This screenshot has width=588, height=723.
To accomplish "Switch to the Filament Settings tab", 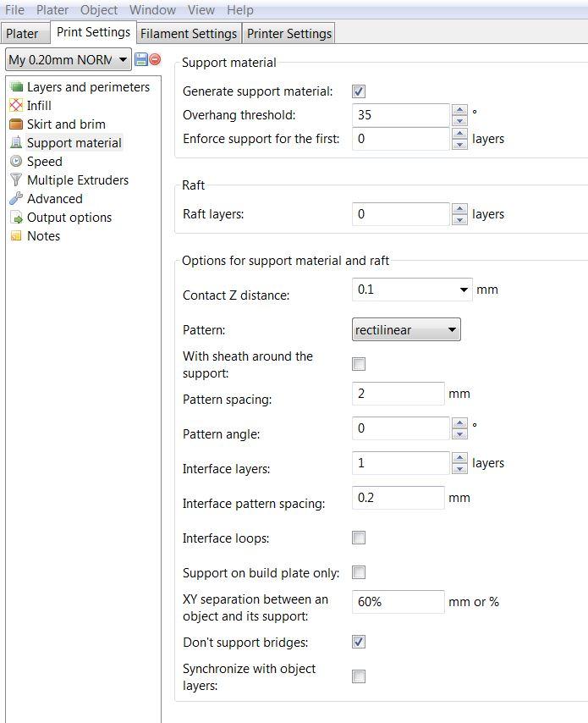I will 189,34.
